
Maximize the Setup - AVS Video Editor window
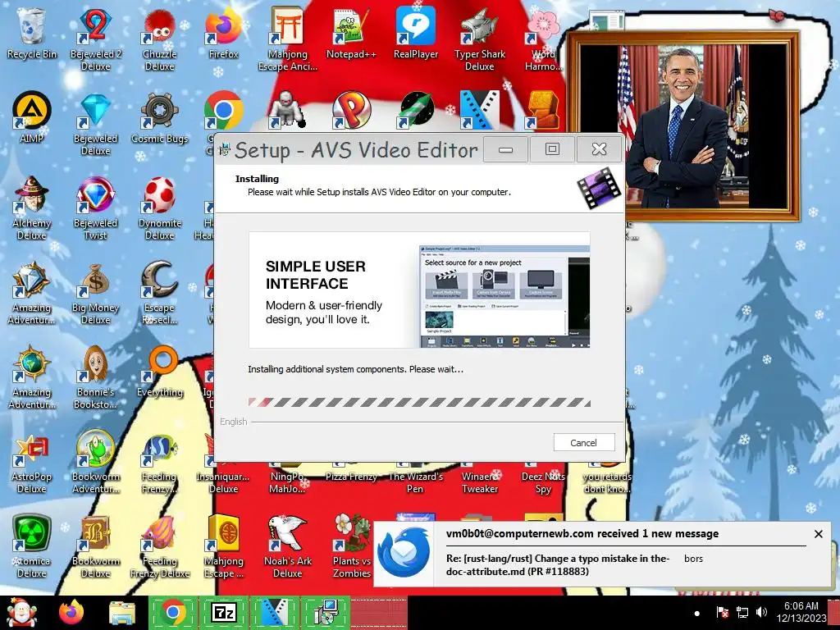point(552,149)
